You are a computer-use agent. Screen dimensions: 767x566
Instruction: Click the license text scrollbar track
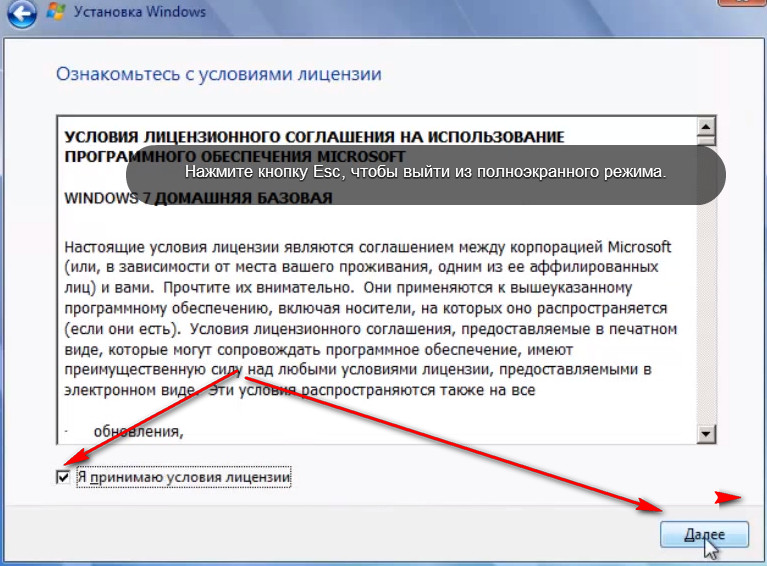pos(706,300)
